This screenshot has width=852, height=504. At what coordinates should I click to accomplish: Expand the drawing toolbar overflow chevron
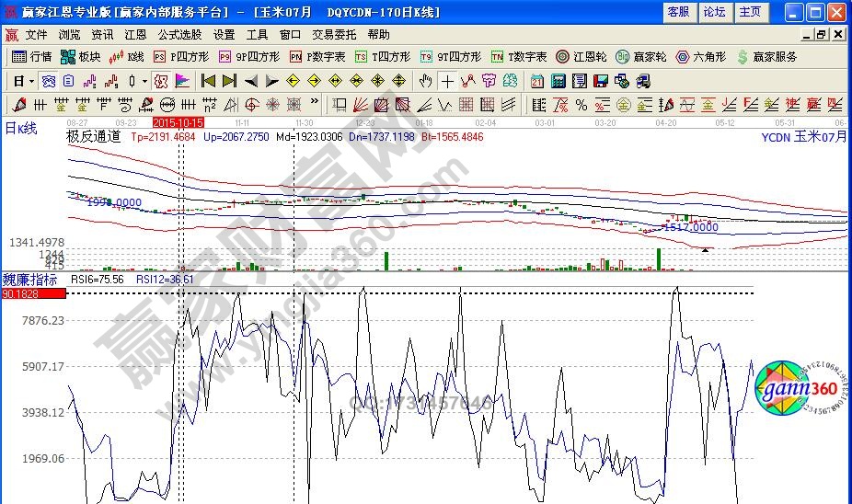tap(315, 102)
